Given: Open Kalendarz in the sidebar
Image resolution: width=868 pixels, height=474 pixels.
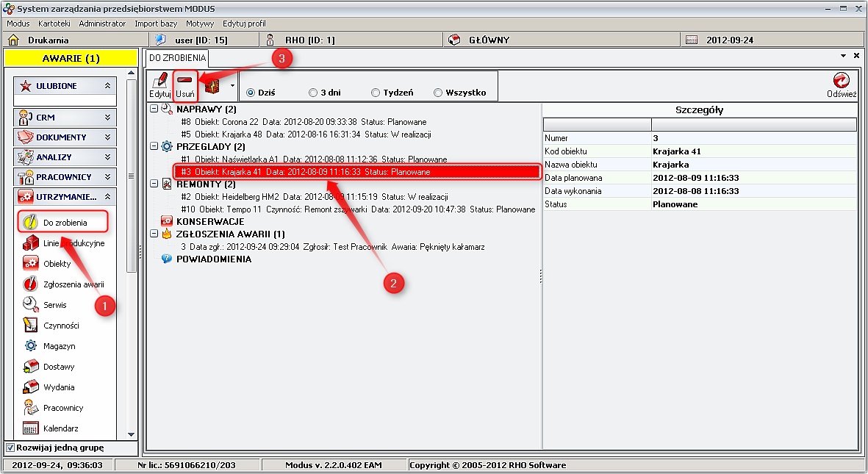Looking at the screenshot, I should [x=51, y=428].
